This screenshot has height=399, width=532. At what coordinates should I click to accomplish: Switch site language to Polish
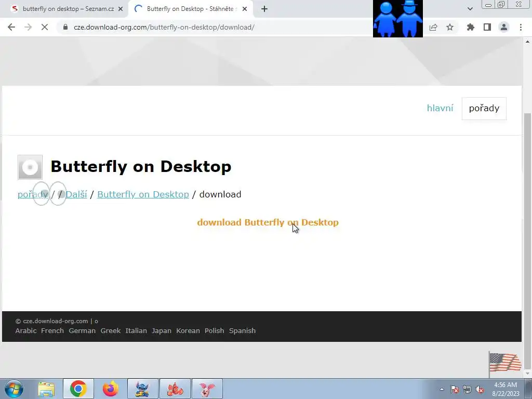[215, 331]
